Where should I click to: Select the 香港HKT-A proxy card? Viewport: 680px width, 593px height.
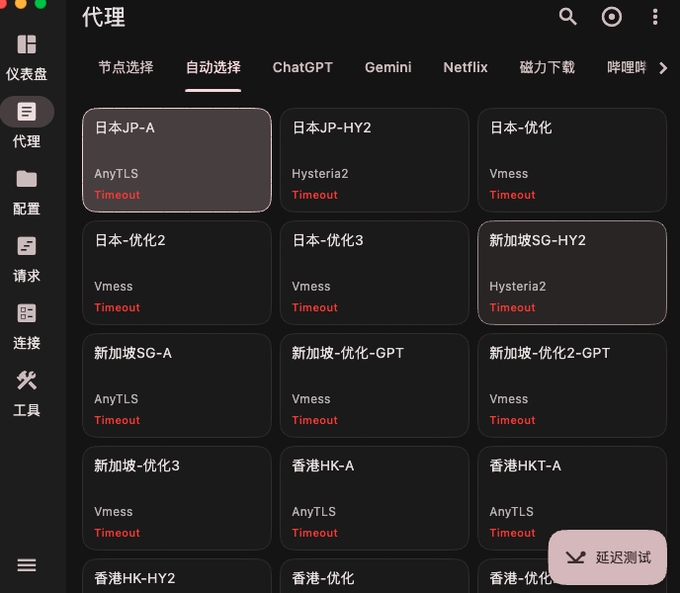(x=572, y=498)
